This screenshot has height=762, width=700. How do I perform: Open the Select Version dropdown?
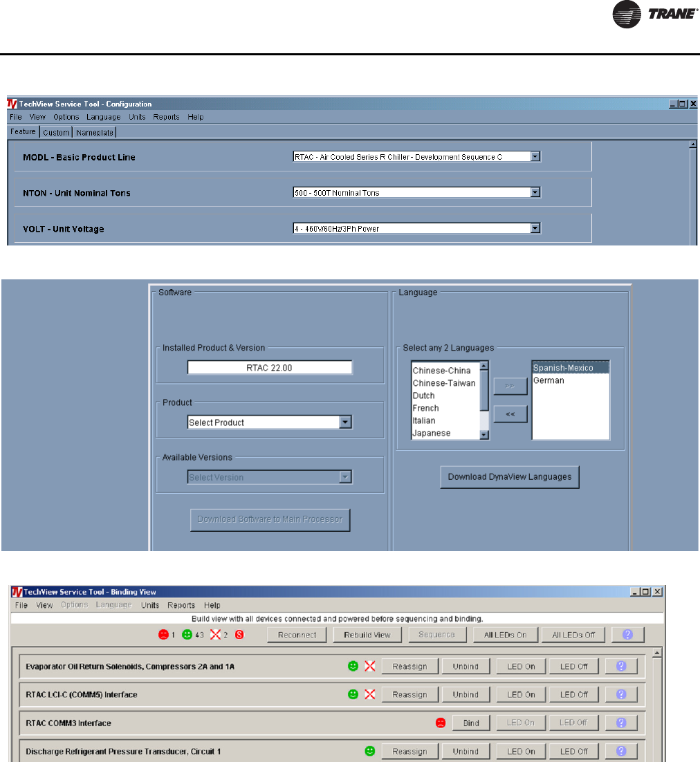pos(345,477)
